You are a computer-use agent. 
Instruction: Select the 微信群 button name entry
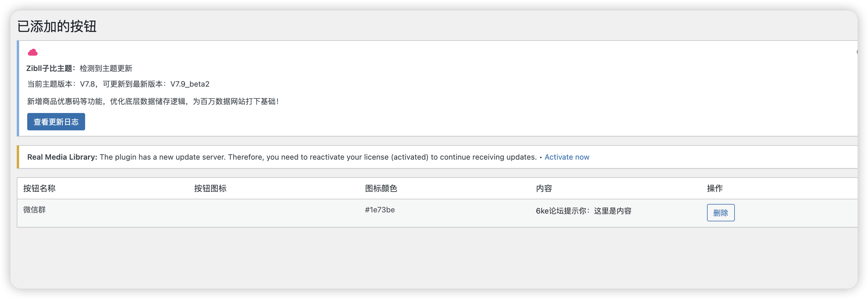34,210
